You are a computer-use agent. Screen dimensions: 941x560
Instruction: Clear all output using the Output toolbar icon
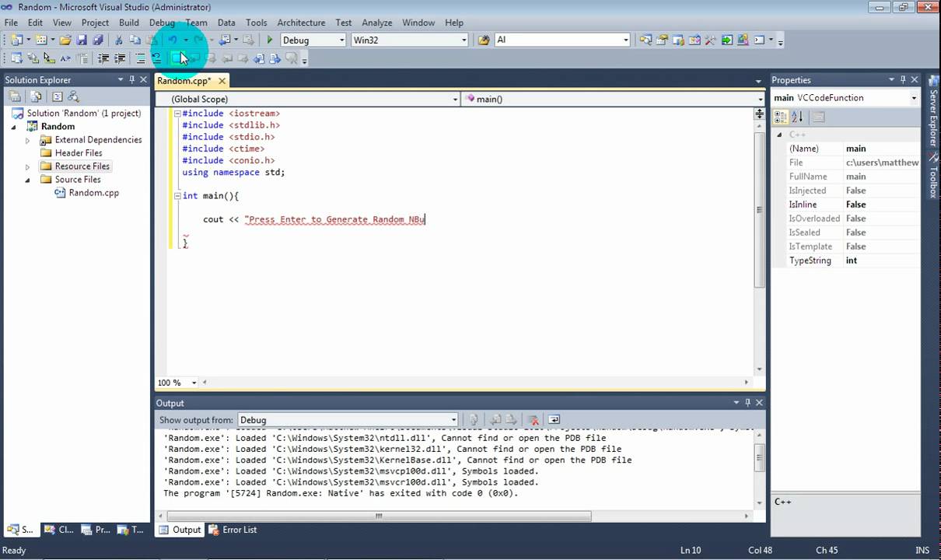[533, 420]
